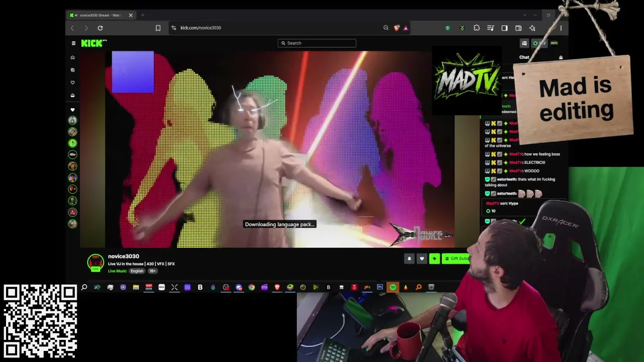Click into the Kick Search field

(317, 43)
